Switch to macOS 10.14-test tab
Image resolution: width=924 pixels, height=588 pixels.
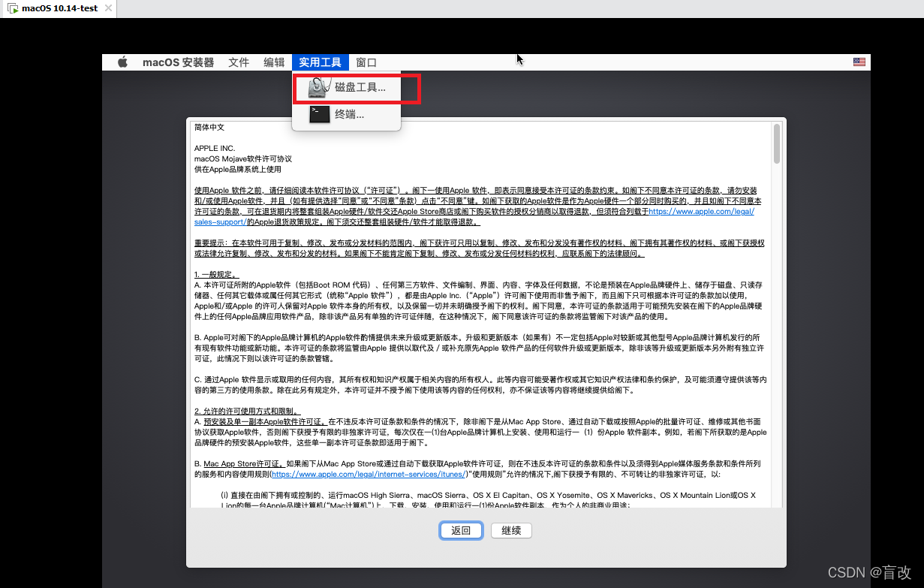[x=59, y=8]
